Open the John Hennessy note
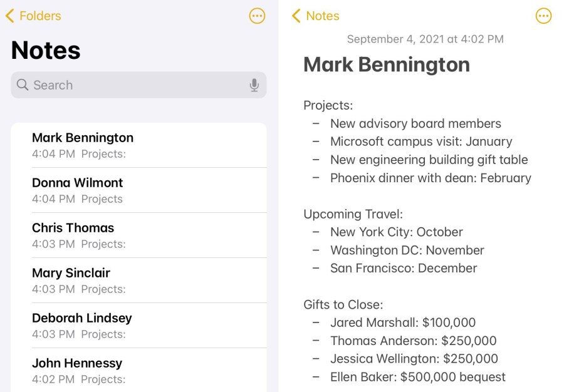Screen dimensions: 564x392 coord(138,371)
